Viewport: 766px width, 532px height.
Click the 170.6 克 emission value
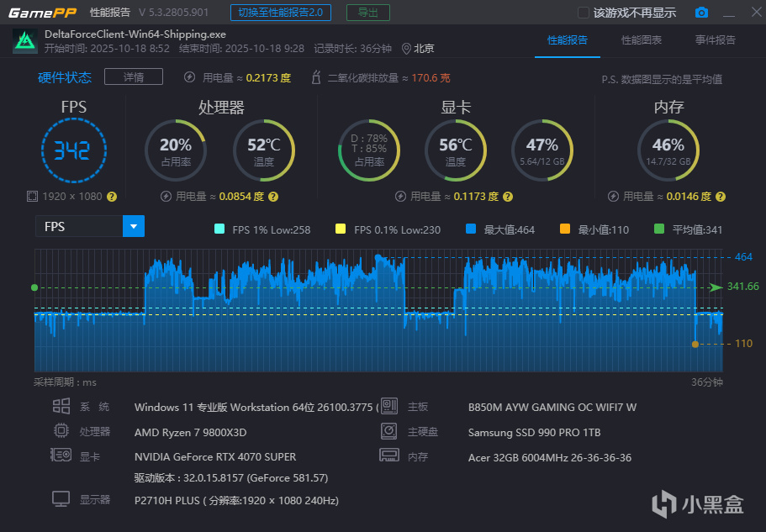coord(431,77)
